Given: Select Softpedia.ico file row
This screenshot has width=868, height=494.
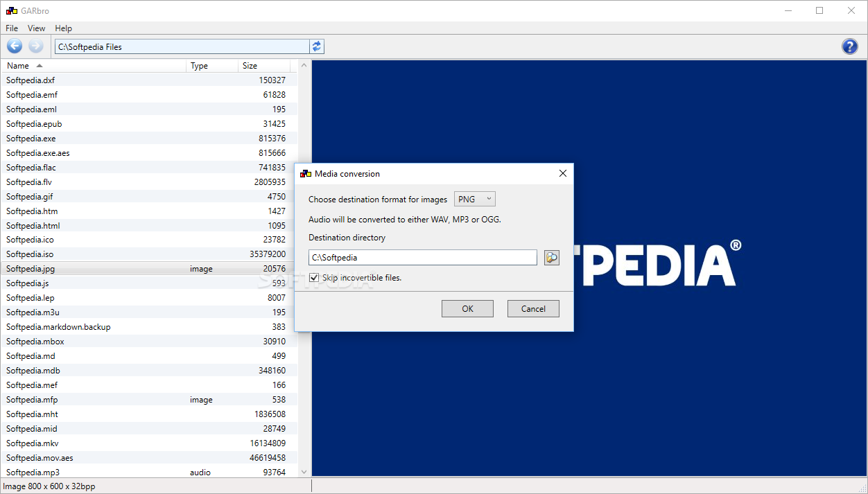Looking at the screenshot, I should 149,240.
